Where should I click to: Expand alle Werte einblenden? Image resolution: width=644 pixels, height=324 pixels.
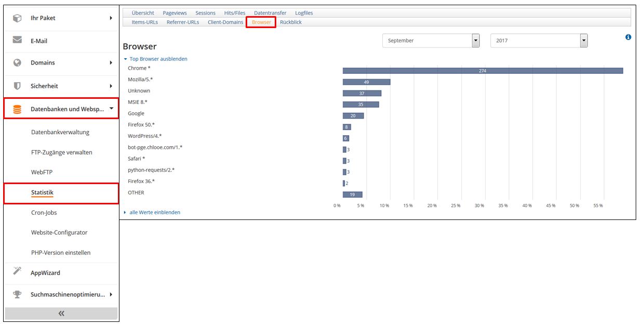pos(154,212)
